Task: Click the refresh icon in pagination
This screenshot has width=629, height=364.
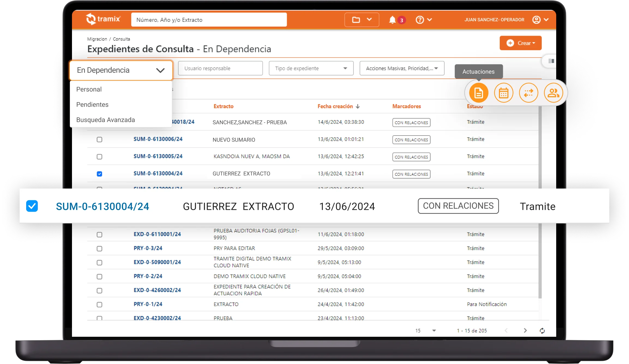Action: [x=542, y=330]
